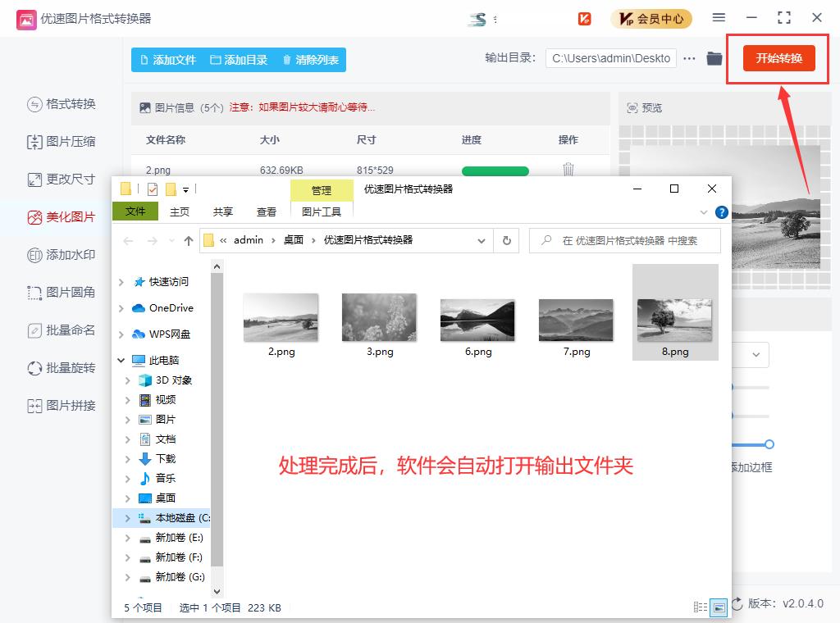840x623 pixels.
Task: Open the Explorer address bar dropdown
Action: click(x=482, y=240)
